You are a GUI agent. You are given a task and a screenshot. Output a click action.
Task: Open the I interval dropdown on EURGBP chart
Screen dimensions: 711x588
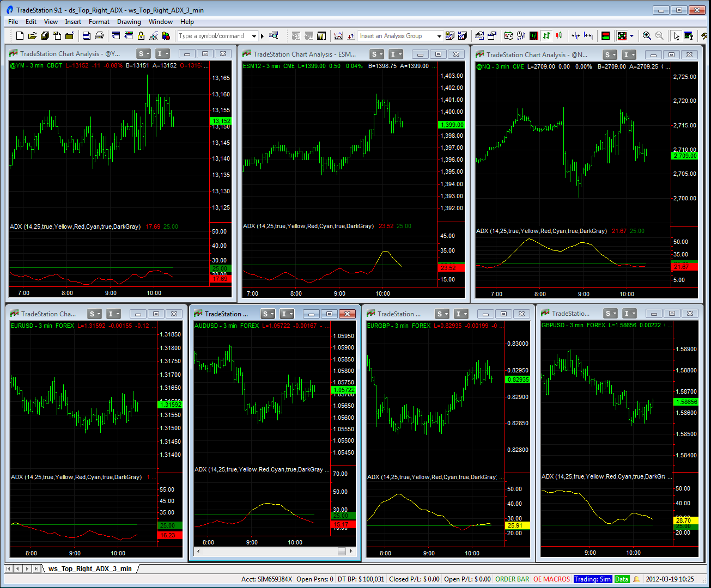point(461,314)
